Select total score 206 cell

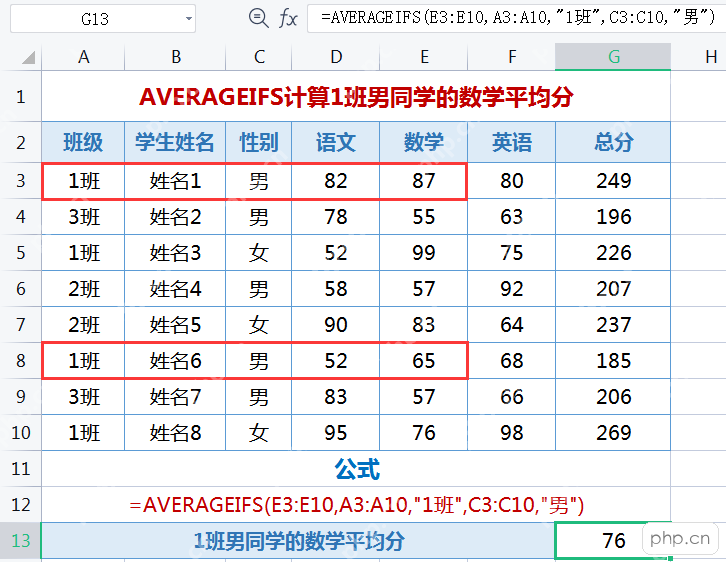pyautogui.click(x=613, y=397)
